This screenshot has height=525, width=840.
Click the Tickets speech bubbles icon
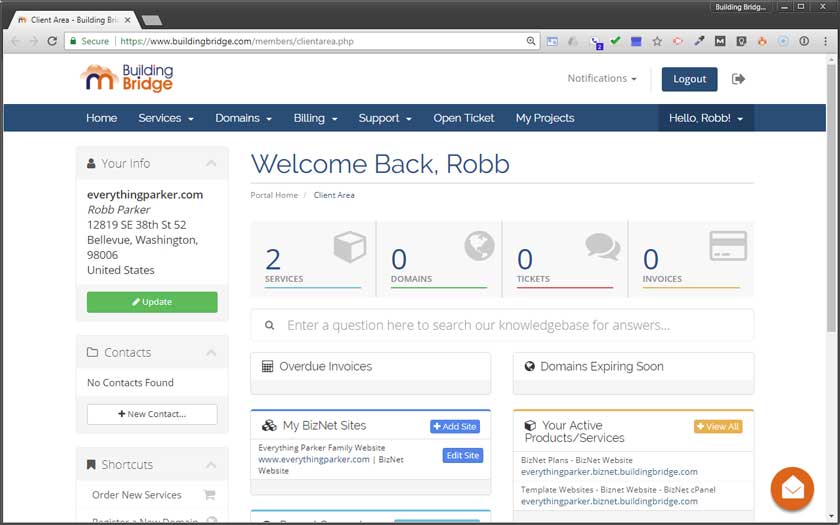tap(603, 246)
